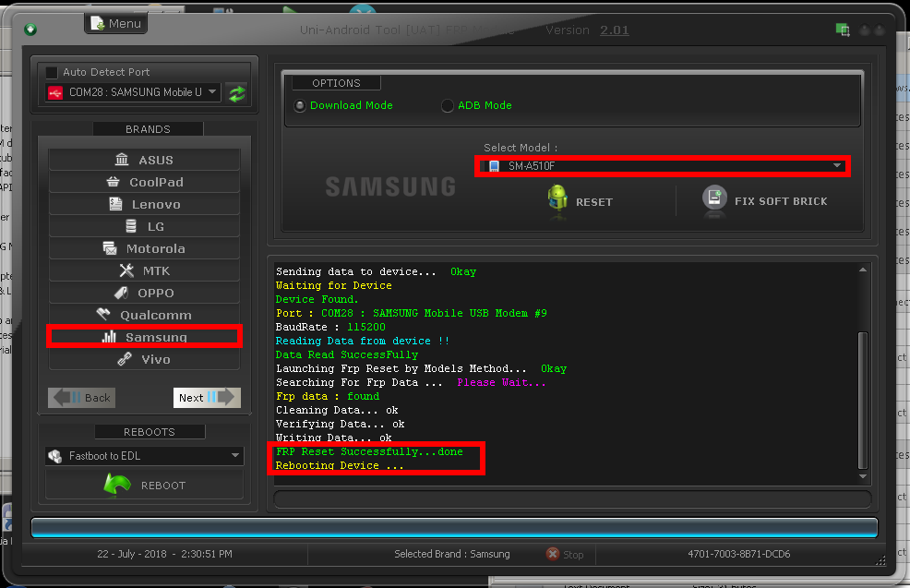This screenshot has width=910, height=588.
Task: Click the green refresh ports icon
Action: click(x=237, y=93)
